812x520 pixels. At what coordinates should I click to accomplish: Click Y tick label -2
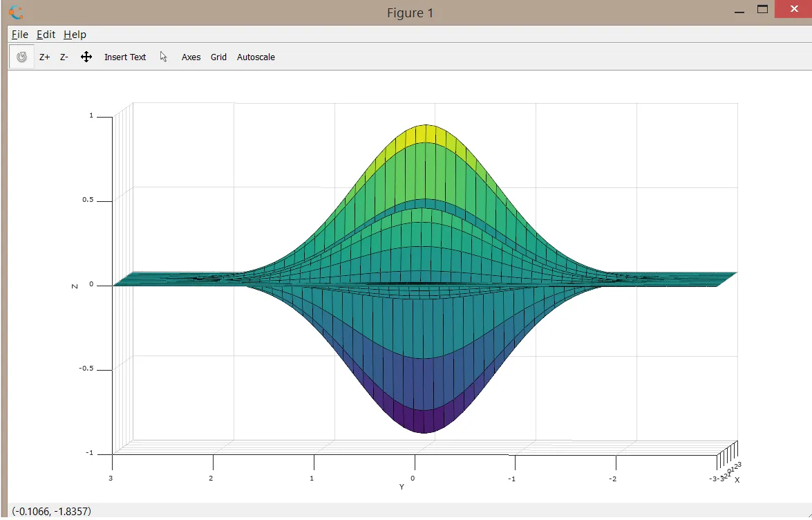pos(612,479)
